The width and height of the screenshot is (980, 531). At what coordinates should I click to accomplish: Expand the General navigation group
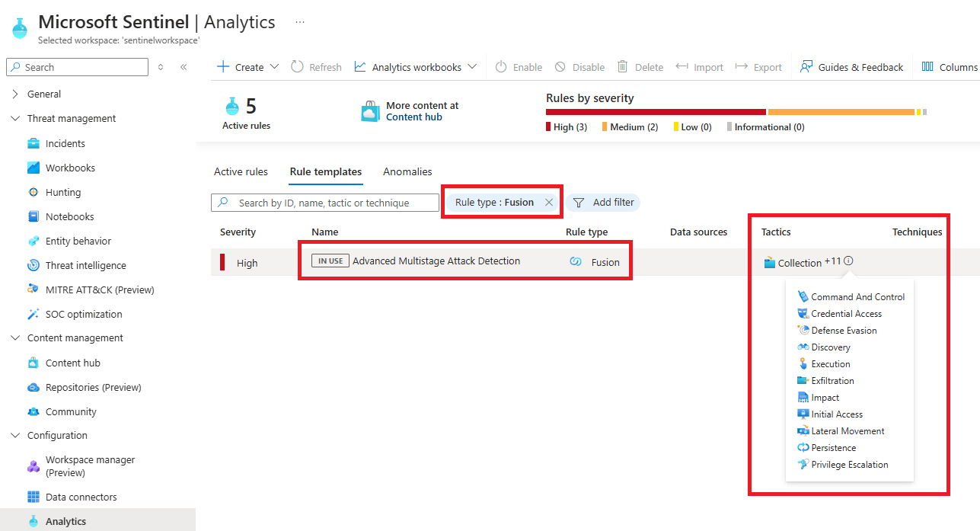point(15,94)
